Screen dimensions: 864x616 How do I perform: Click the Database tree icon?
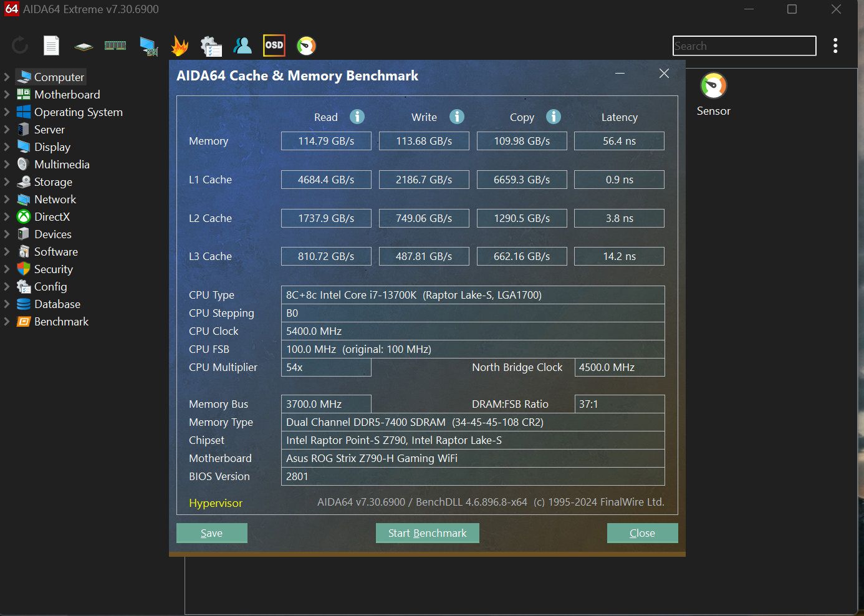pyautogui.click(x=24, y=304)
